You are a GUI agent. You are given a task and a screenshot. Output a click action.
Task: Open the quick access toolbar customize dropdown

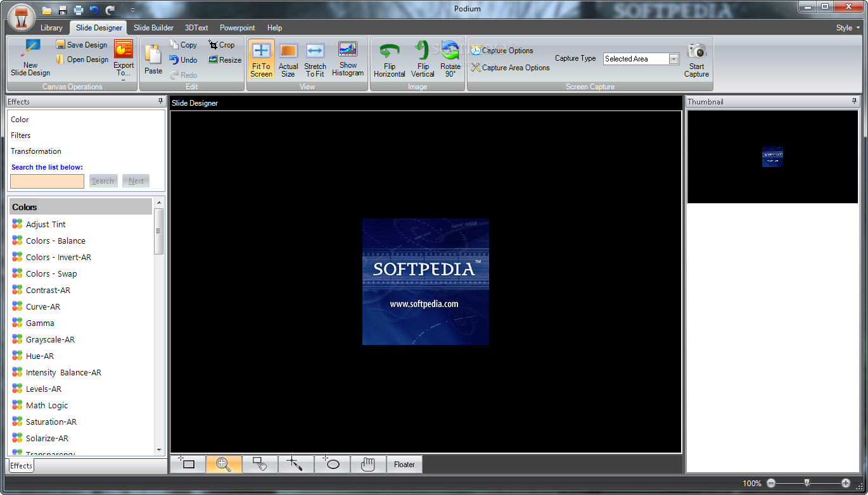tap(132, 10)
